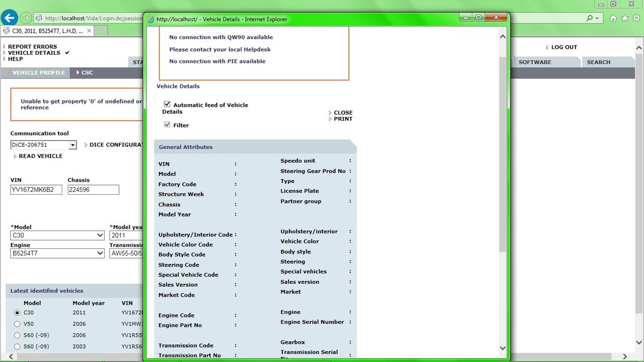Select the V50 radio button
The width and height of the screenshot is (644, 362).
coord(17,324)
